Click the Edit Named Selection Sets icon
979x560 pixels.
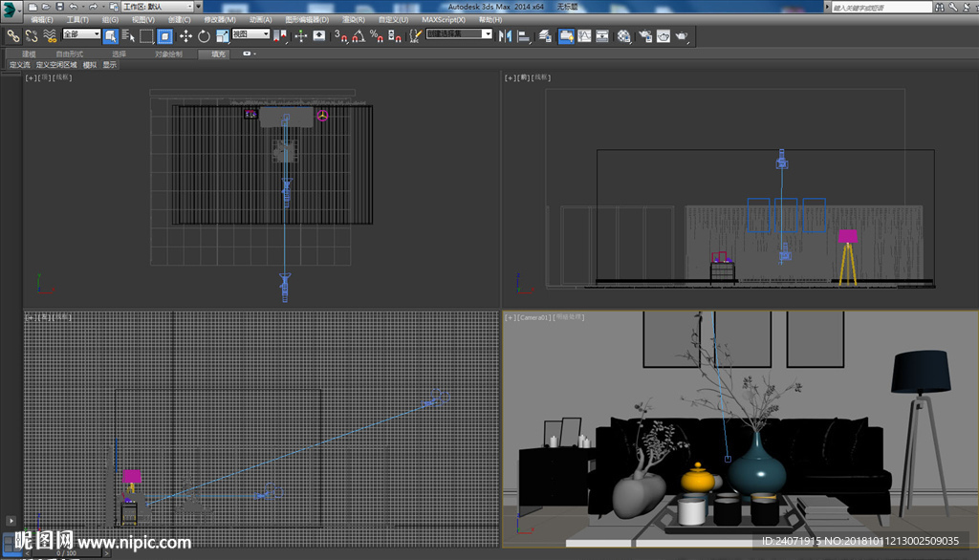pos(415,36)
